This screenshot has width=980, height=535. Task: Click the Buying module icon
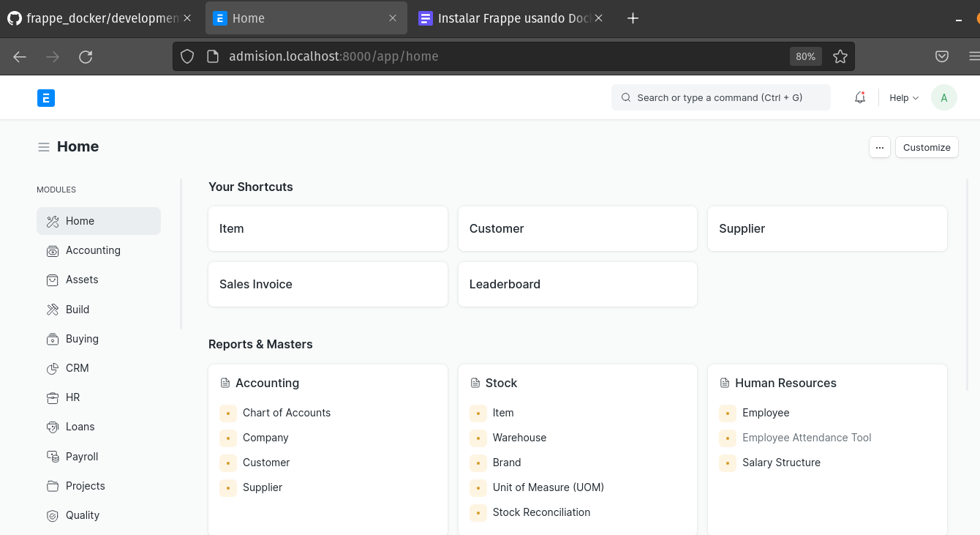point(53,339)
